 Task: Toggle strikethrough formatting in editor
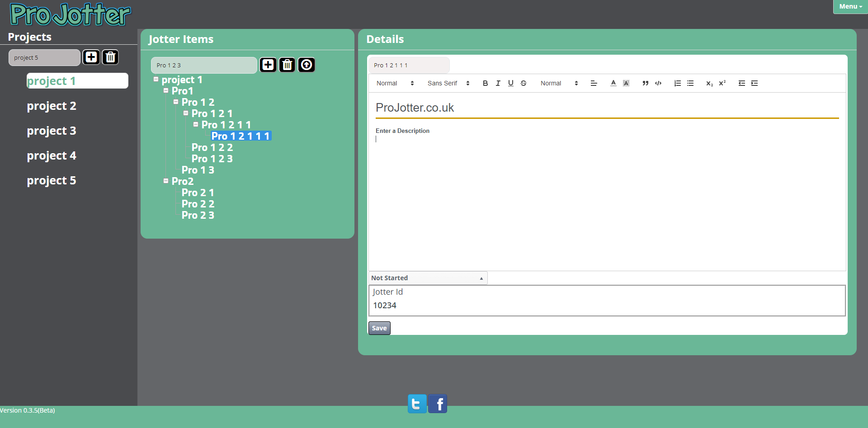(x=524, y=83)
